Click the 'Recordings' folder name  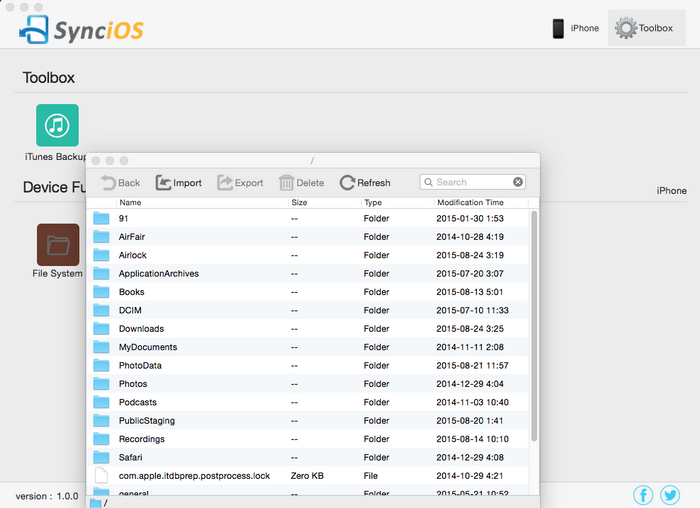142,439
